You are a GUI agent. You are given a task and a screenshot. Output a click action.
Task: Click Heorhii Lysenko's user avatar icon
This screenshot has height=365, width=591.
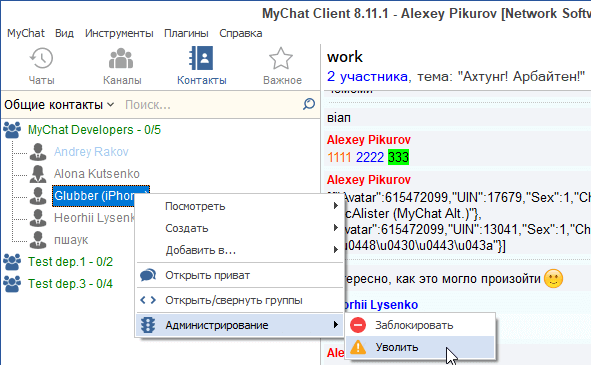tap(38, 218)
